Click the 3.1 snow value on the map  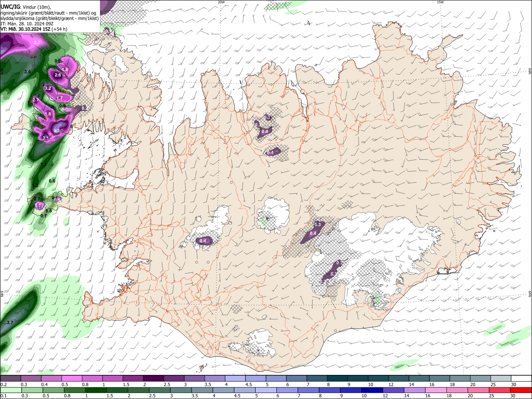pyautogui.click(x=46, y=138)
